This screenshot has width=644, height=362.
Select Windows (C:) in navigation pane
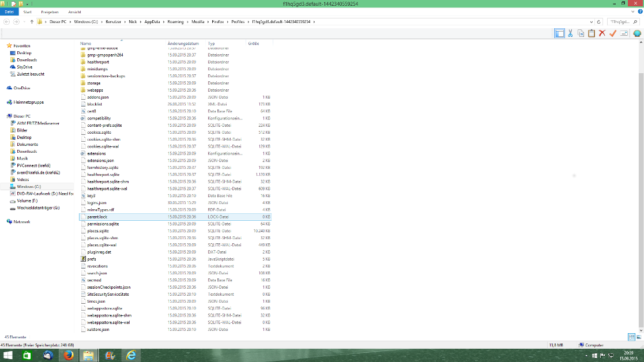point(28,186)
